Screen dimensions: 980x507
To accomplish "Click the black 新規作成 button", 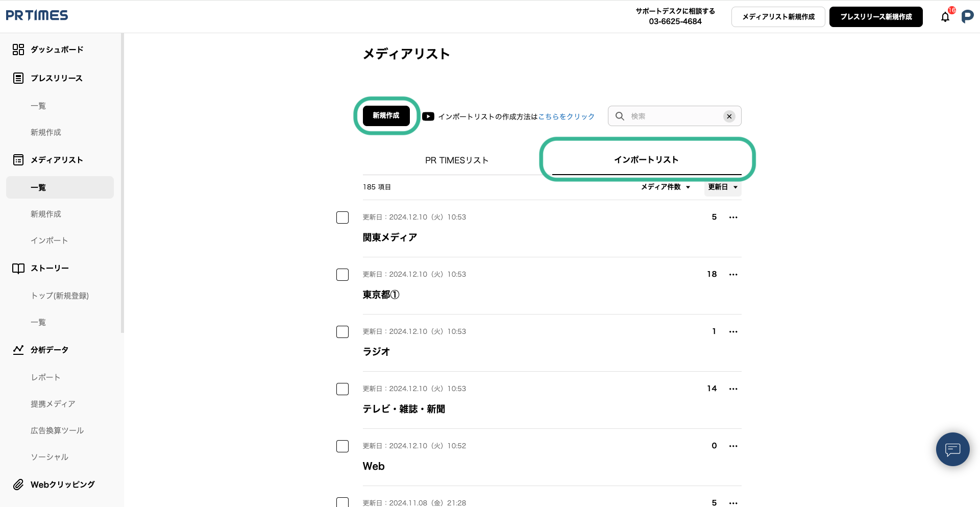I will coord(386,116).
